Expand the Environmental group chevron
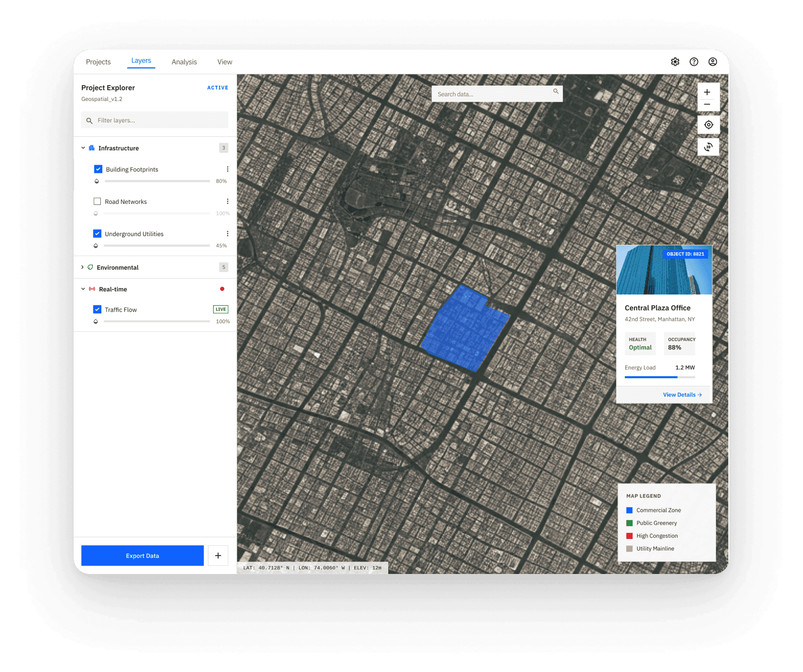The height and width of the screenshot is (672, 803). pyautogui.click(x=82, y=267)
